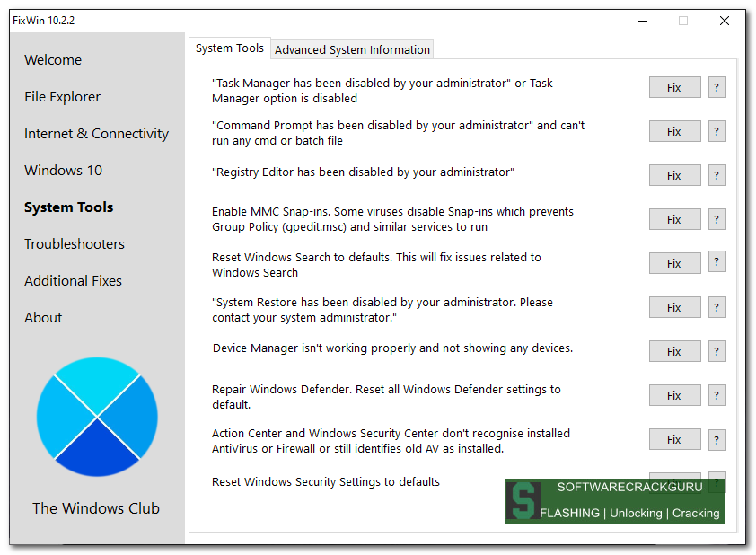Open the About page
This screenshot has height=555, width=756.
[x=43, y=318]
